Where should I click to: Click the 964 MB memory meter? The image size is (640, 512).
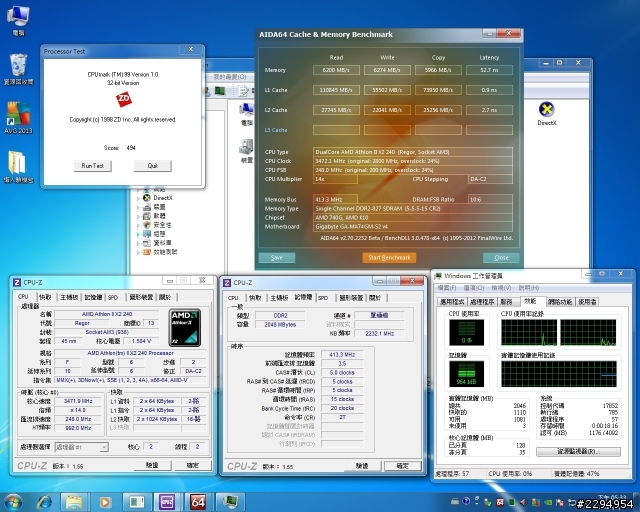point(467,374)
